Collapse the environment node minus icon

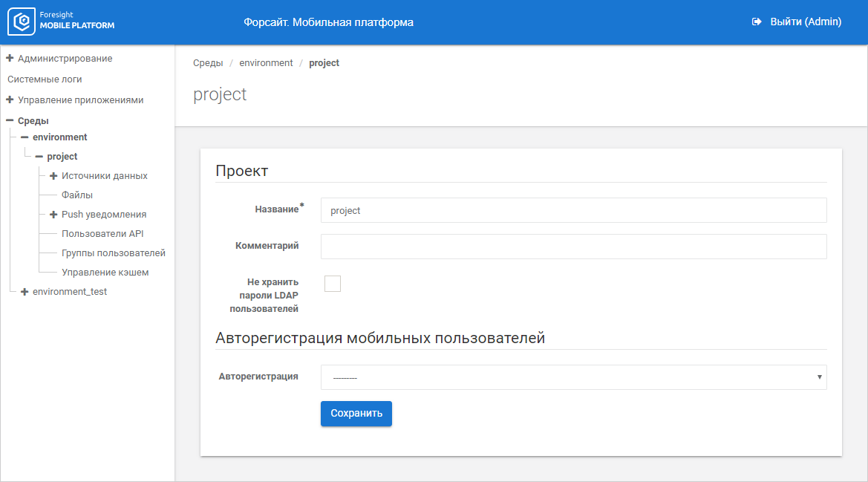[25, 137]
